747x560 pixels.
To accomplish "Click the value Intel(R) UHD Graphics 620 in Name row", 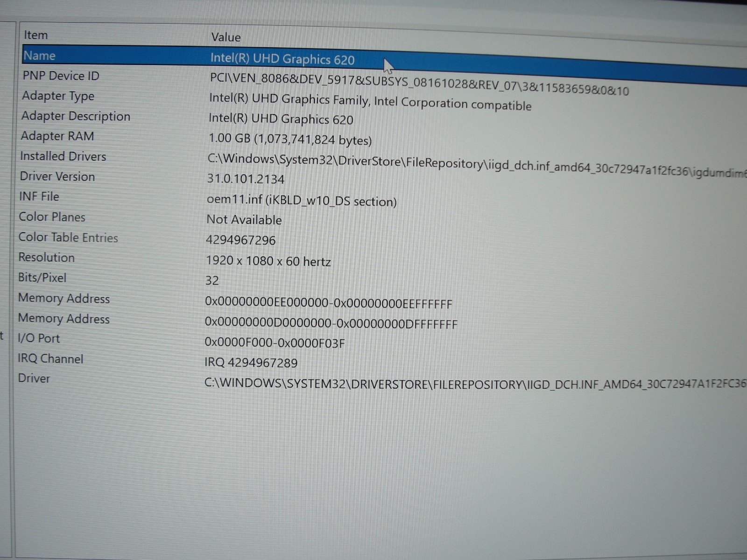I will tap(282, 59).
